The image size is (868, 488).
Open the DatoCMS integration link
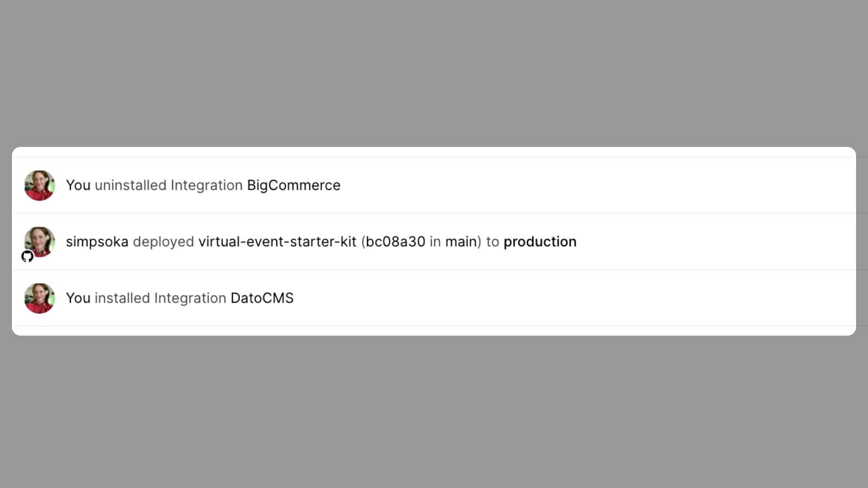point(262,298)
